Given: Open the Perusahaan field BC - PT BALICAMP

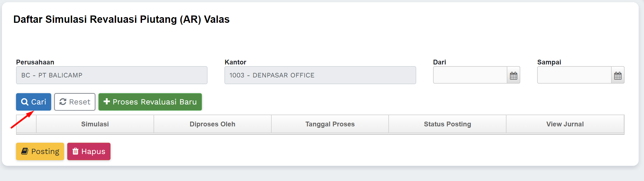Looking at the screenshot, I should click(112, 75).
